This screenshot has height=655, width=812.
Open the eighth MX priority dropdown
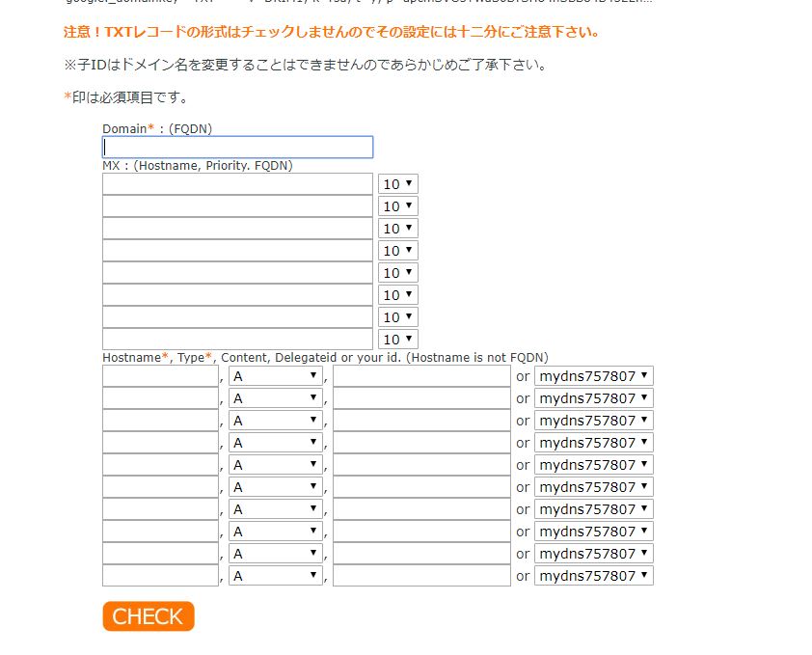[x=397, y=340]
